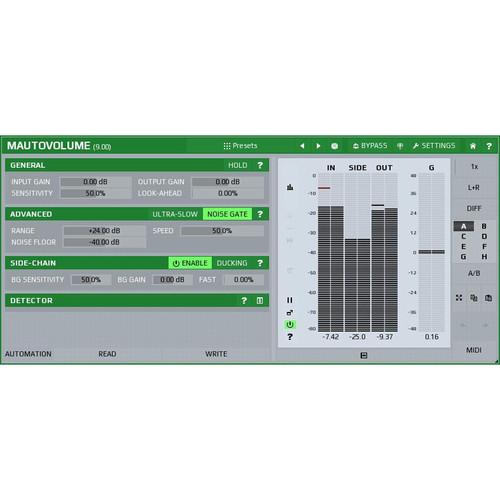This screenshot has height=500, width=500.
Task: Click the meter popup window icon
Action: 290,313
